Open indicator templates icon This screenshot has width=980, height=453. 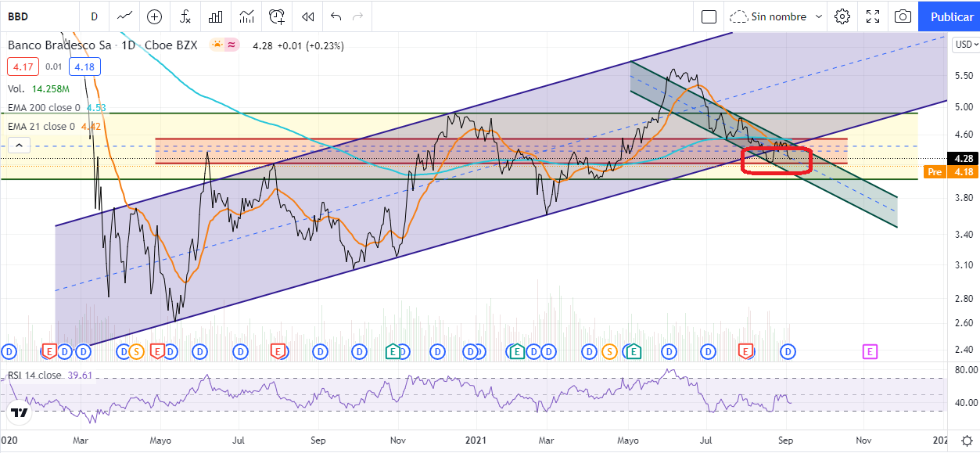click(247, 16)
